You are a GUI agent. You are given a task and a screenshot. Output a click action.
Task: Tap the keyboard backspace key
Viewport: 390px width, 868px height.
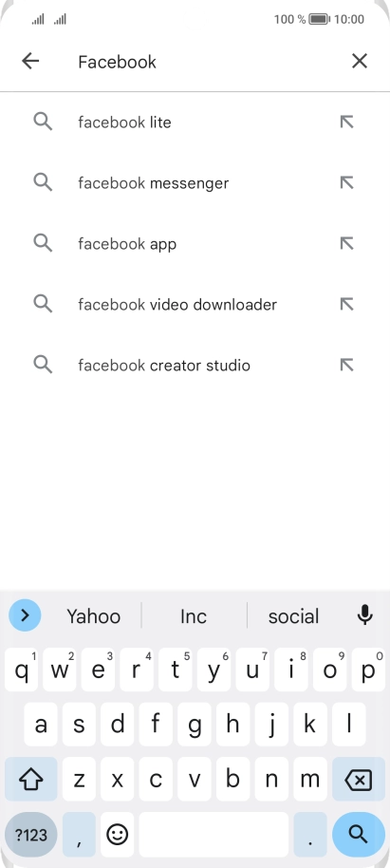359,780
